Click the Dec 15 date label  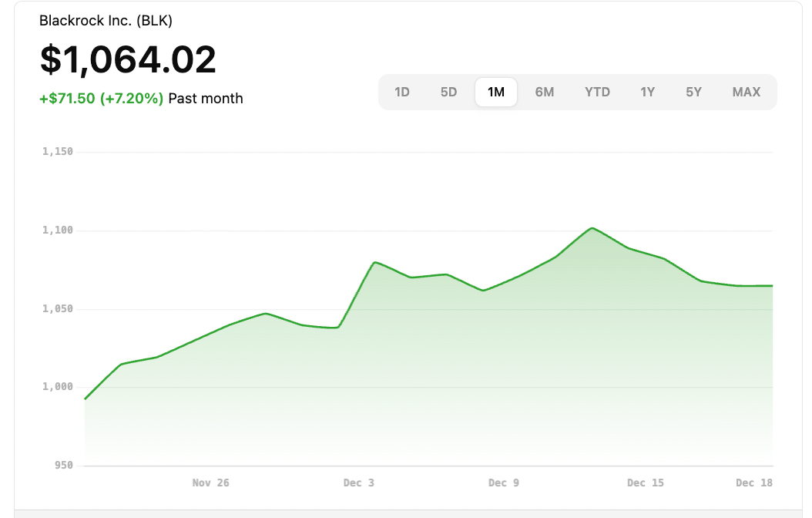click(x=646, y=483)
